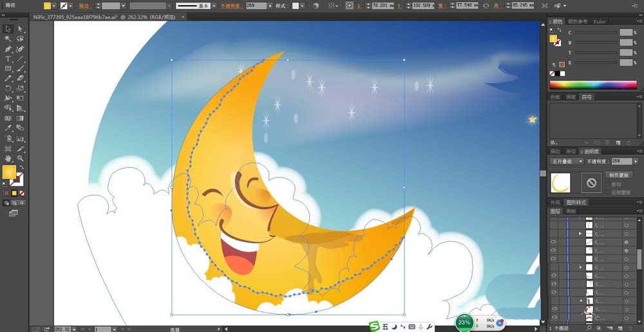Select the Free Transform tool

click(20, 98)
